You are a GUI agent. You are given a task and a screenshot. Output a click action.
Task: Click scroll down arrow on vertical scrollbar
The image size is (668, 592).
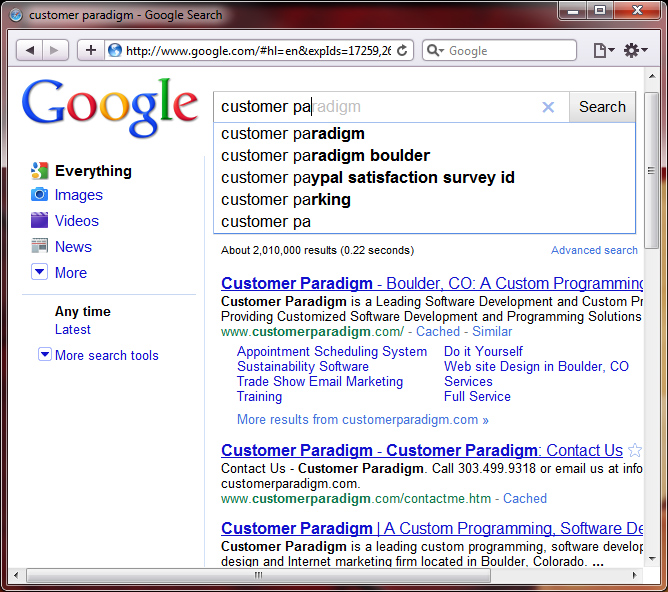coord(652,559)
